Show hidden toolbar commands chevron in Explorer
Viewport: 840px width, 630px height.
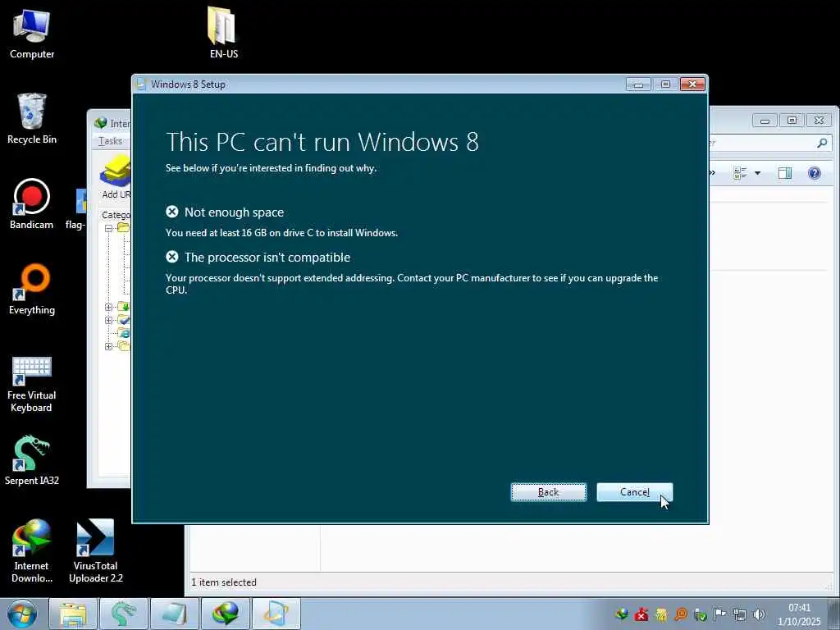click(x=713, y=172)
